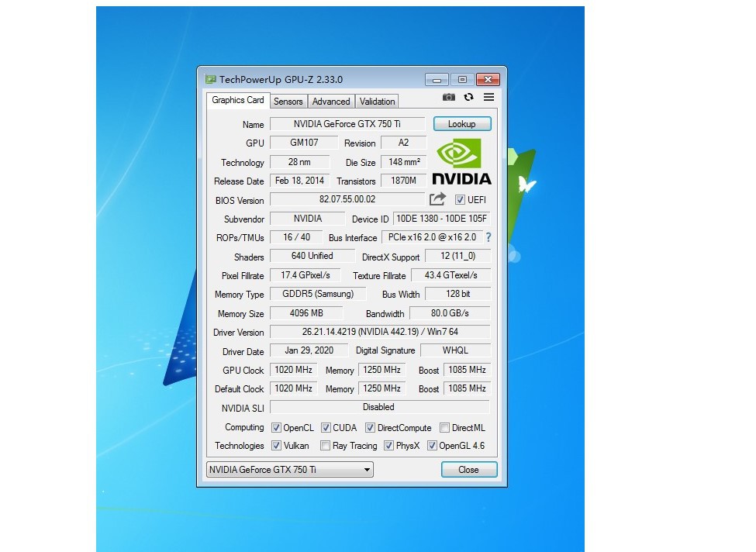Image resolution: width=756 pixels, height=552 pixels.
Task: Click the Subvendor field NVIDIA
Action: click(308, 219)
